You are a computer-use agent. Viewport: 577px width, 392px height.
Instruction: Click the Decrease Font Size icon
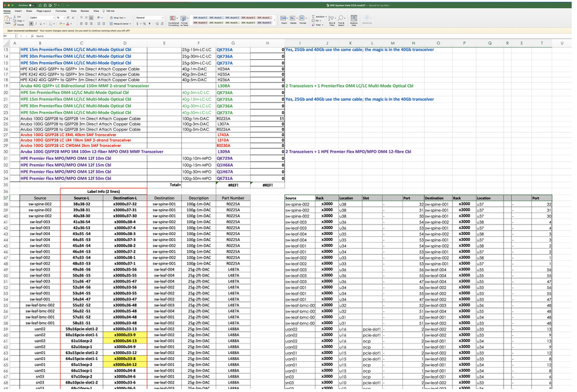73,18
